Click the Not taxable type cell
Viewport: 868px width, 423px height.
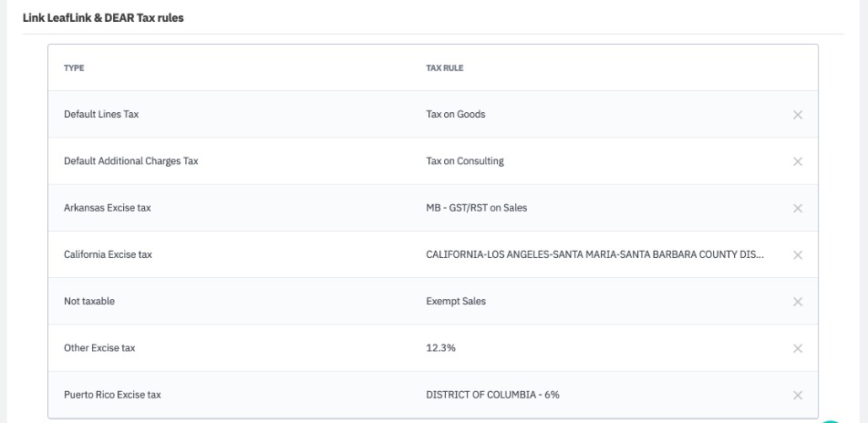pyautogui.click(x=89, y=302)
